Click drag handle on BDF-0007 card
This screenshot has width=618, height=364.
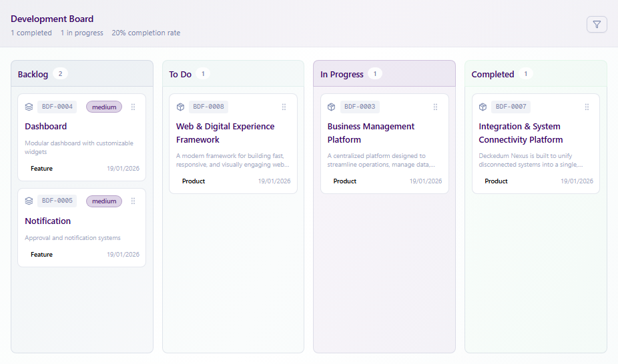(587, 107)
